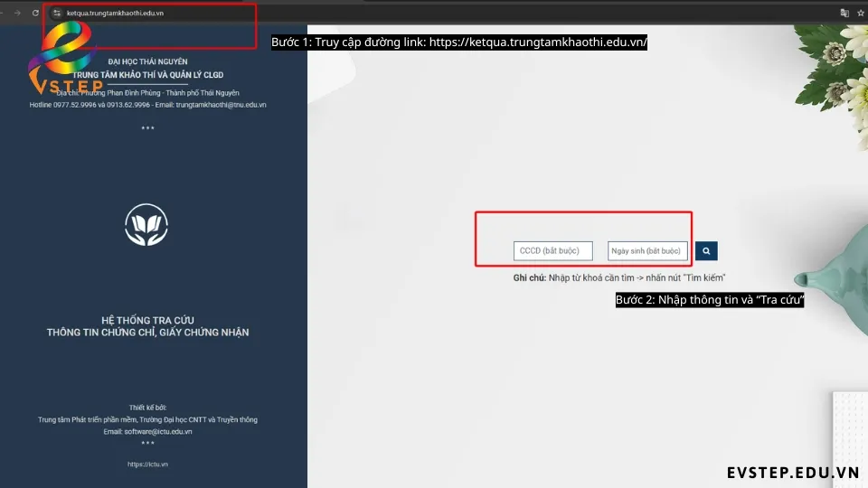868x488 pixels.
Task: Click the Bước 2 Tra cứu caption
Action: point(709,300)
